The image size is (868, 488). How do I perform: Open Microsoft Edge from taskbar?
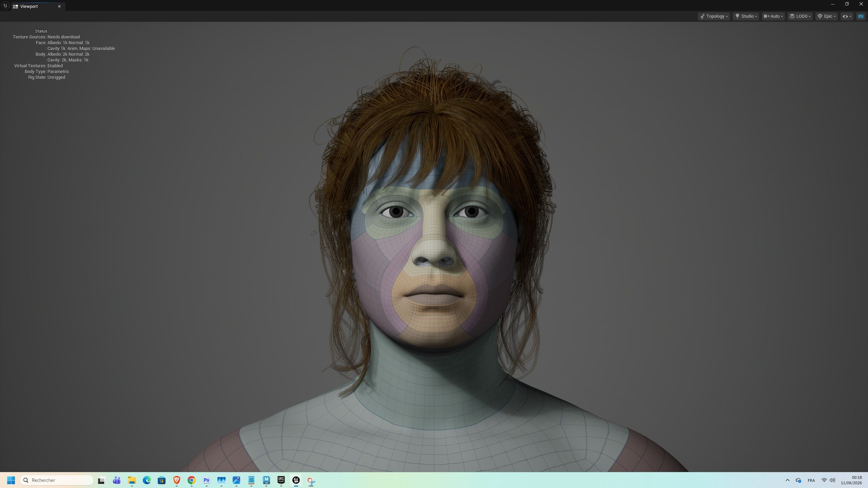coord(146,480)
